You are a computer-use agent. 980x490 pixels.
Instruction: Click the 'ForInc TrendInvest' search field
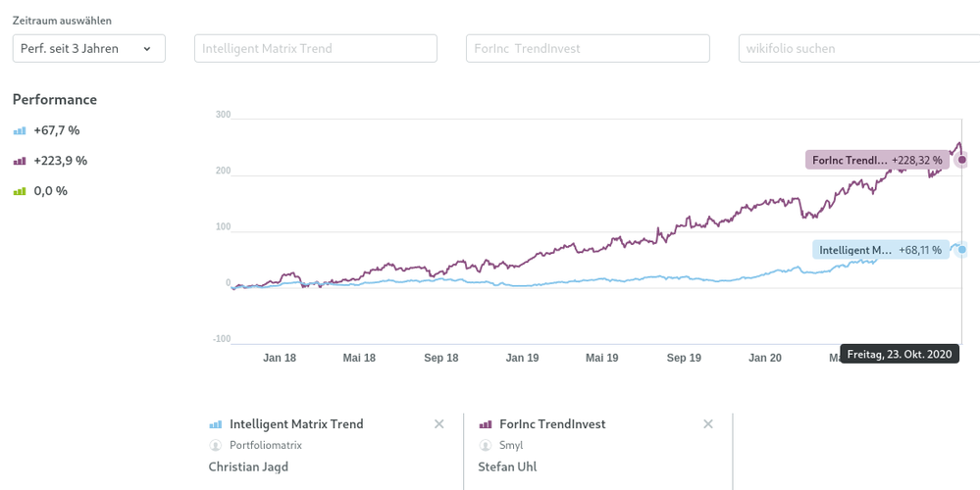(x=587, y=48)
